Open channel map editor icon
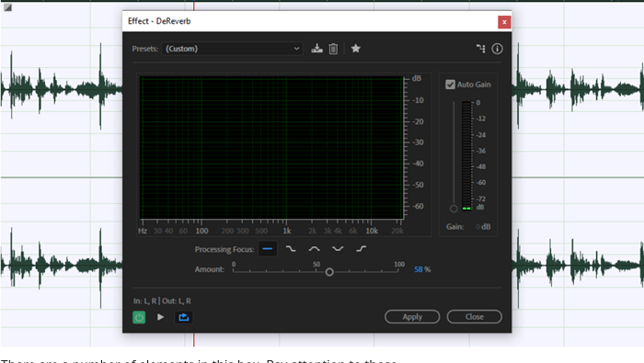The height and width of the screenshot is (363, 644). [480, 49]
